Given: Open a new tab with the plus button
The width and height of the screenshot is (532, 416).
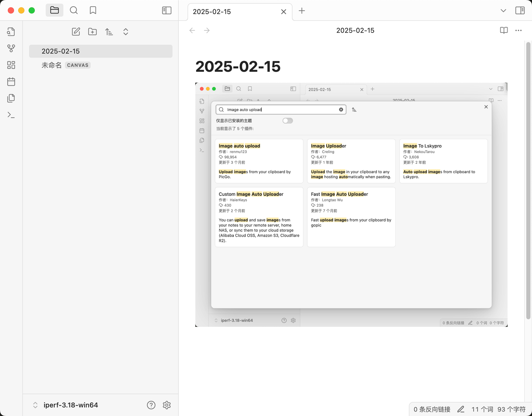Looking at the screenshot, I should 302,11.
